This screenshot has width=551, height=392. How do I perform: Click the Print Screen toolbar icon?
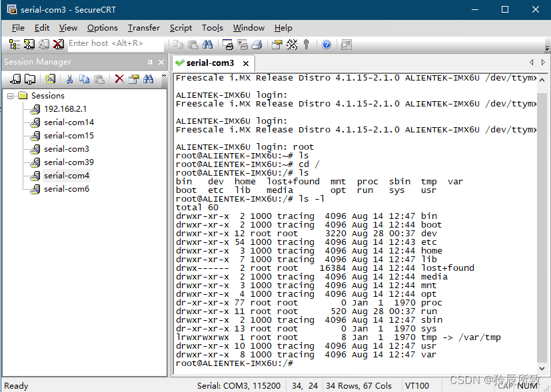(228, 45)
